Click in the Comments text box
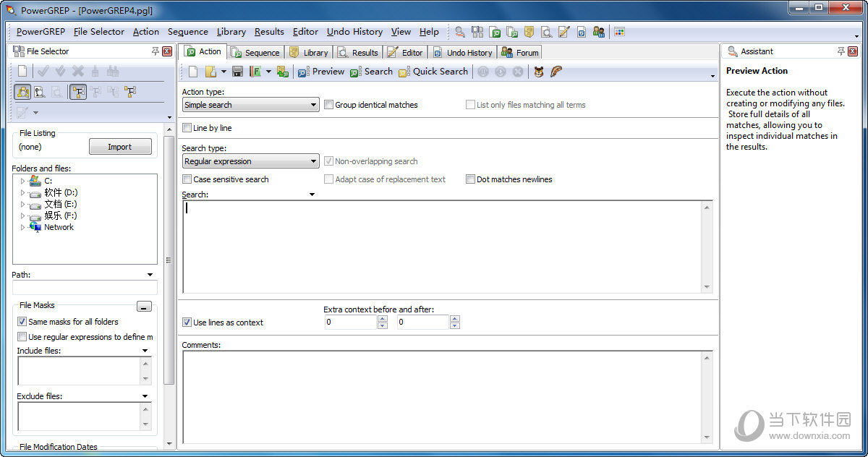Image resolution: width=868 pixels, height=457 pixels. point(442,396)
